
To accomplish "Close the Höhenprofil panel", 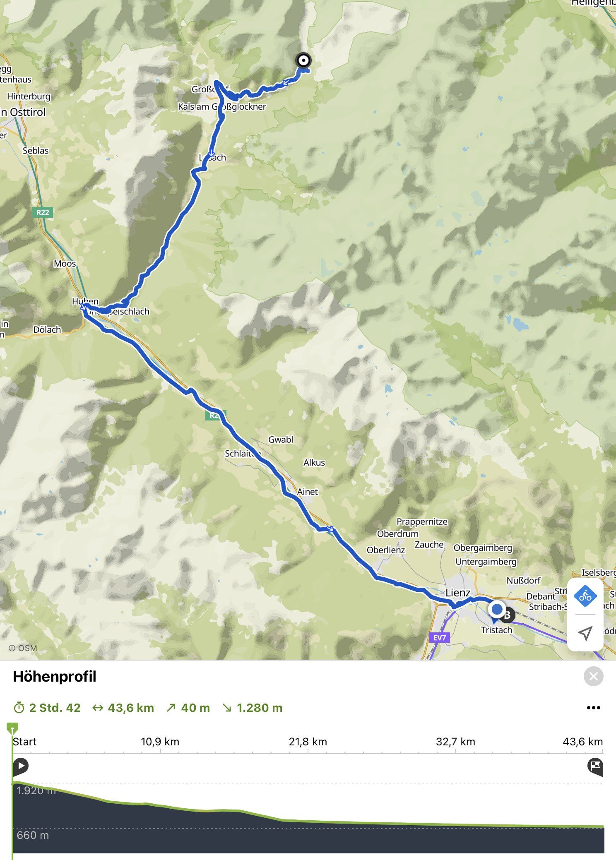I will [593, 676].
